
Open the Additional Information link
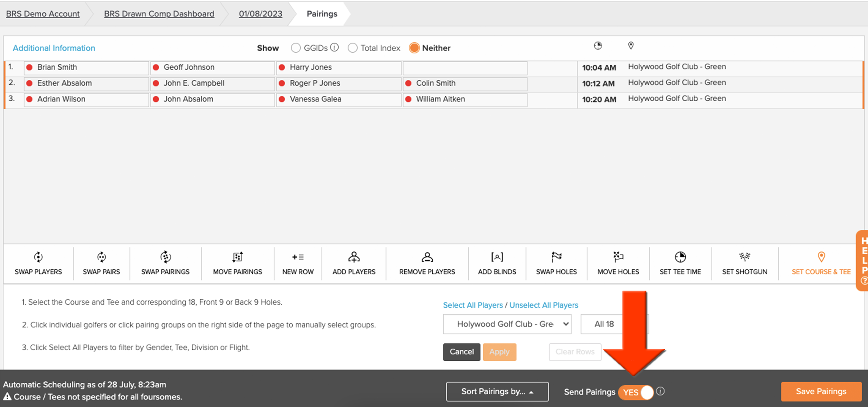(54, 48)
